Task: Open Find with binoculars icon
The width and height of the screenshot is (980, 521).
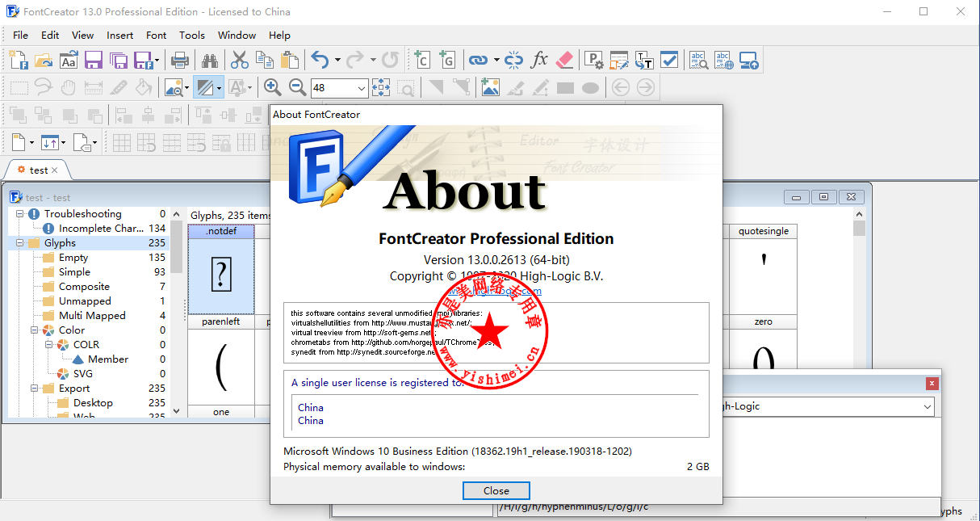Action: 210,60
